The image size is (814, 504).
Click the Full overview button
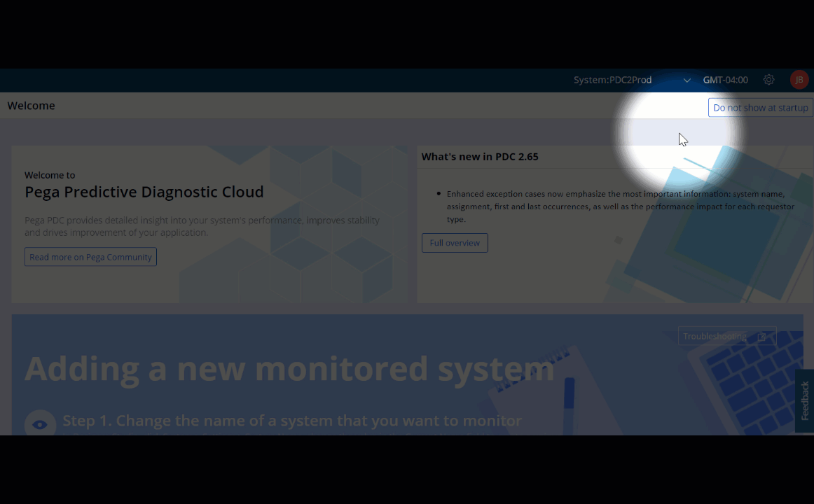pyautogui.click(x=455, y=243)
